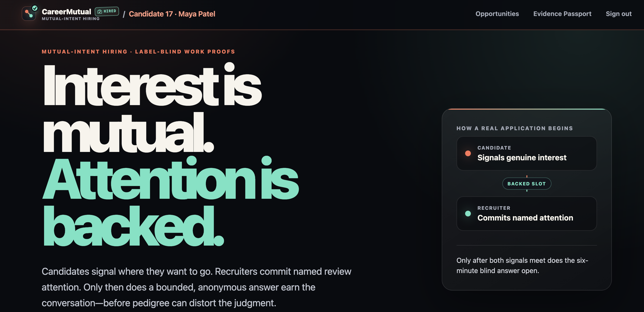The width and height of the screenshot is (644, 312).
Task: Click the Mutual-intent hiring eyebrow text
Action: 138,52
